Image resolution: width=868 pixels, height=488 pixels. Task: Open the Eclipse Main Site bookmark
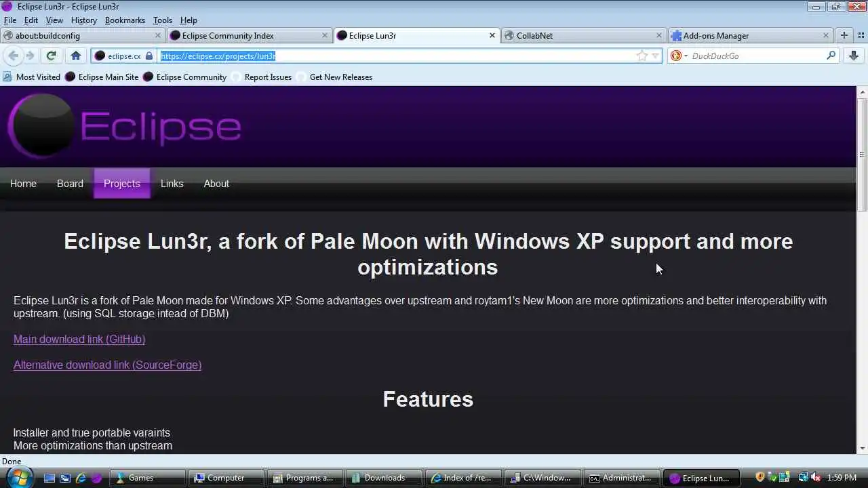[102, 77]
